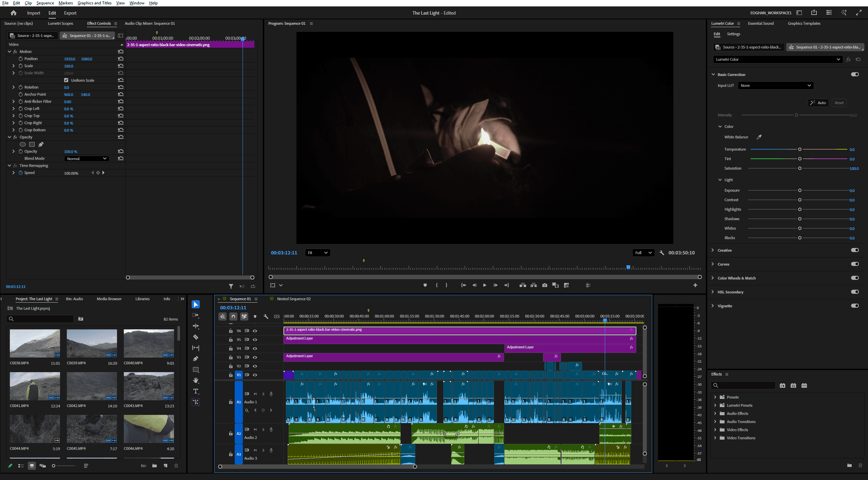Select the Hand tool
Viewport: 868px width, 480px height.
point(196,381)
